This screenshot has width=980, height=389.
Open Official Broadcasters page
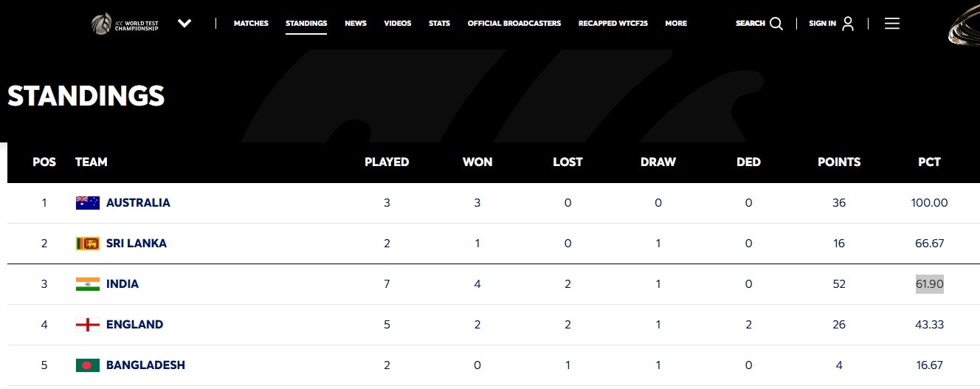coord(514,24)
